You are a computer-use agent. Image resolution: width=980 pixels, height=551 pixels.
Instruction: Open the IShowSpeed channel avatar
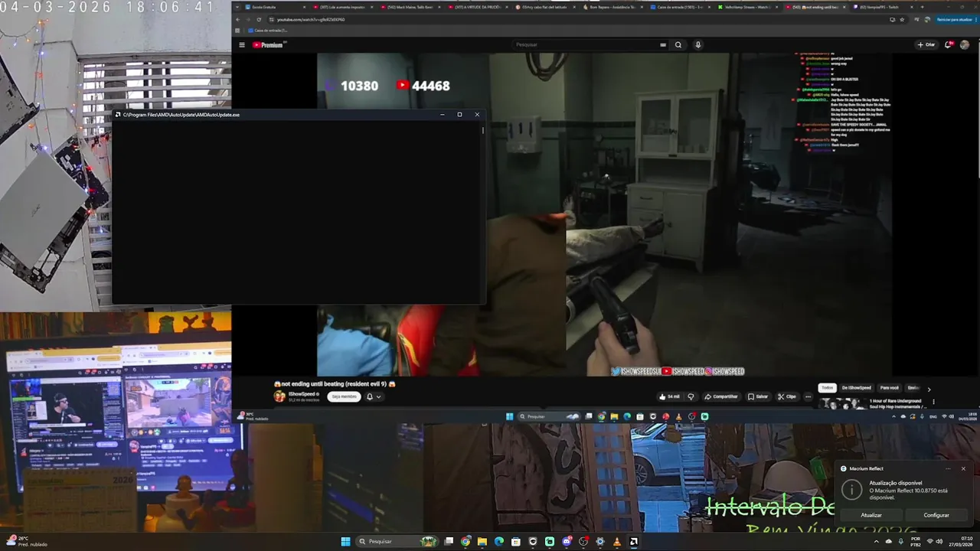pyautogui.click(x=279, y=396)
